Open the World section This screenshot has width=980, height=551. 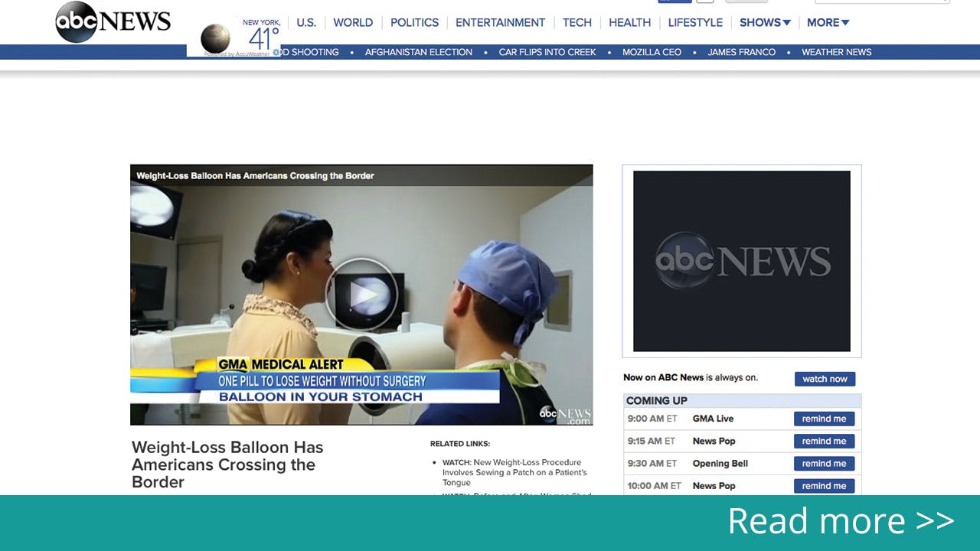(x=353, y=22)
